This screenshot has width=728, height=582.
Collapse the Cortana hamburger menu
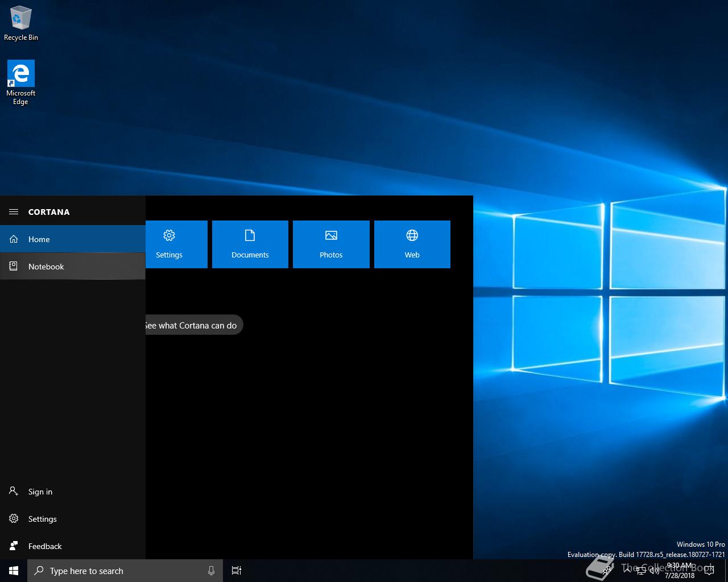point(14,212)
